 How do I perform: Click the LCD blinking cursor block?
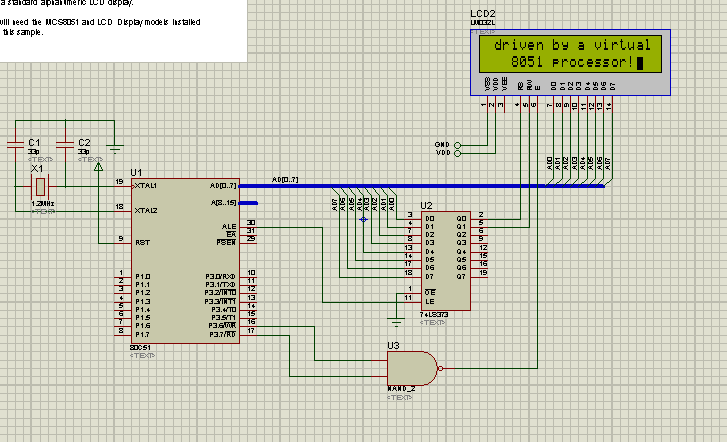640,63
